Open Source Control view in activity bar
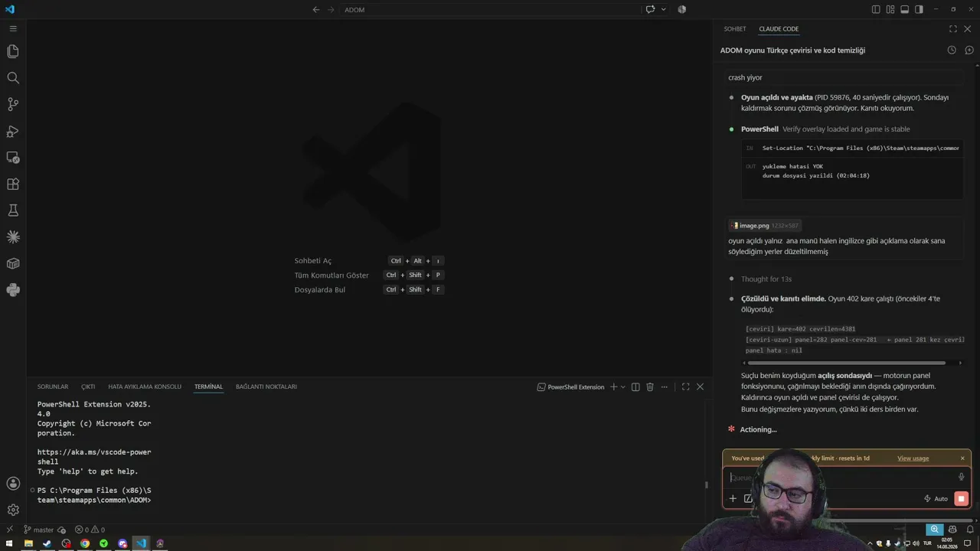This screenshot has height=551, width=980. pyautogui.click(x=13, y=104)
